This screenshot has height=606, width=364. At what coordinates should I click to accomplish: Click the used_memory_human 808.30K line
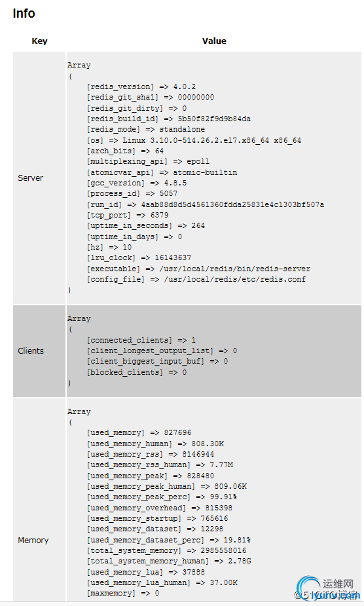(x=155, y=444)
